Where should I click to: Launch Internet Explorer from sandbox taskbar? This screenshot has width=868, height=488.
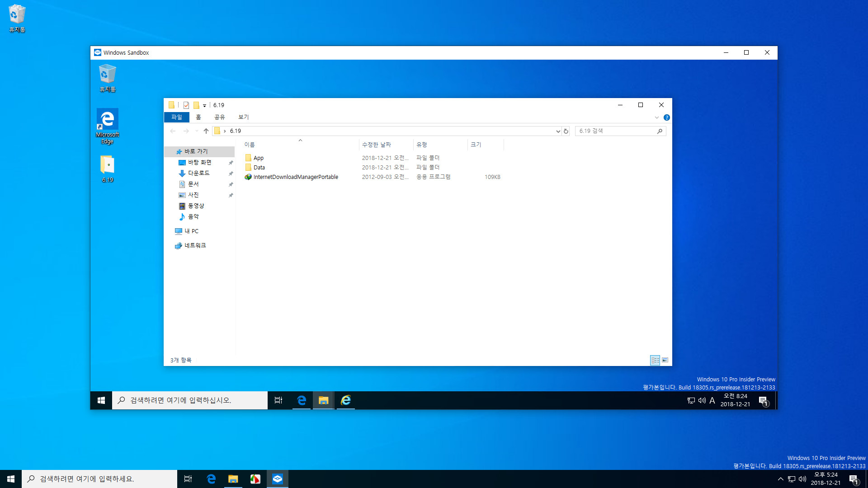pyautogui.click(x=346, y=400)
